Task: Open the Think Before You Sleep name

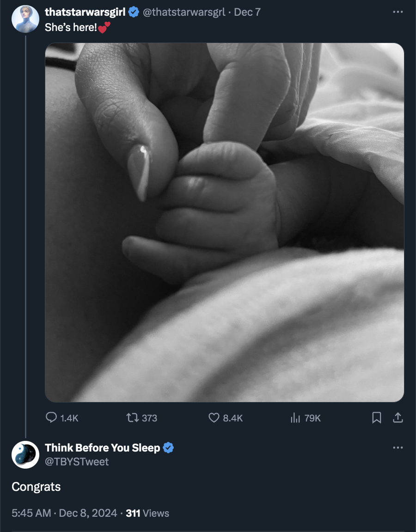Action: pos(103,448)
